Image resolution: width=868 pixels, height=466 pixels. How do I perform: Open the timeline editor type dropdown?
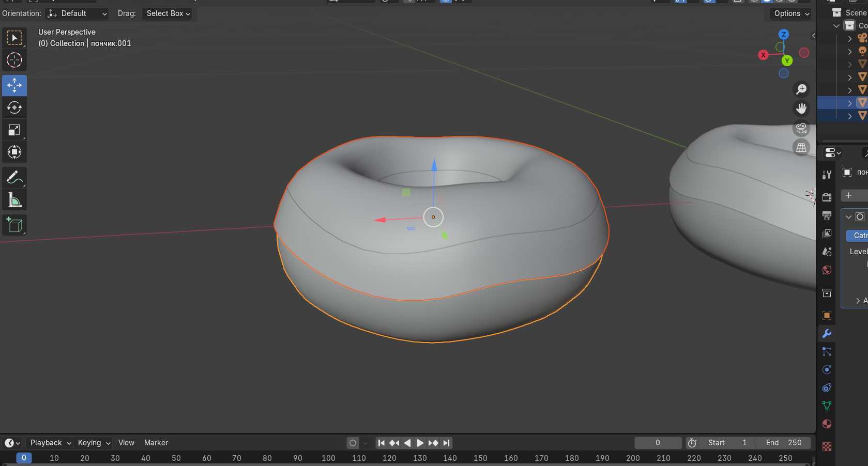click(12, 443)
